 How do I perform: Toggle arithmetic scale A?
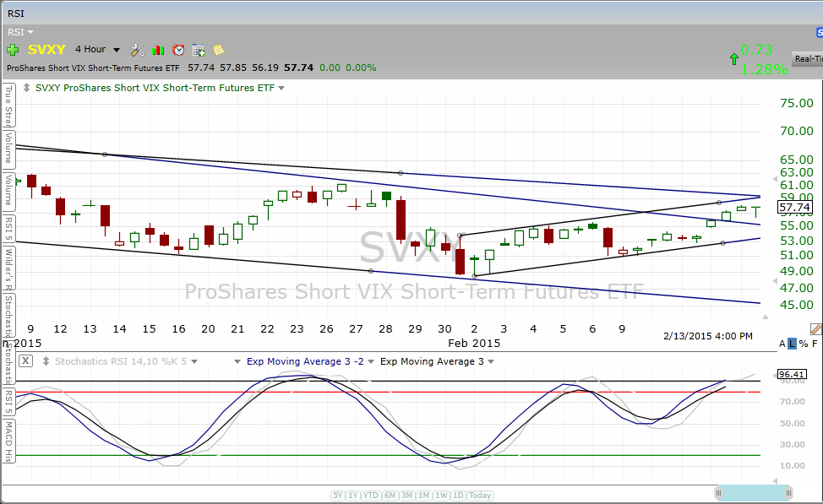click(x=782, y=344)
